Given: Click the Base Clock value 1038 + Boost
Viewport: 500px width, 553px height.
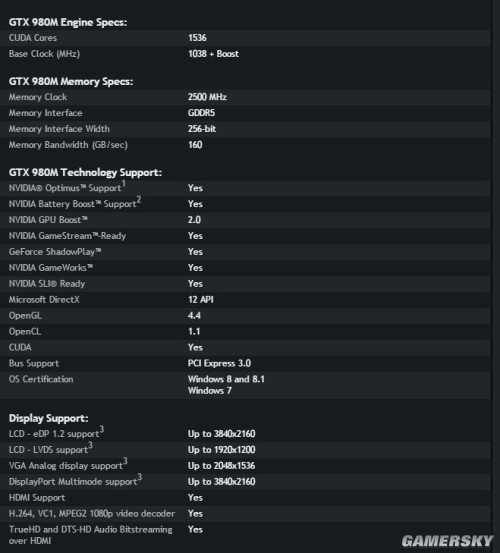Looking at the screenshot, I should click(x=213, y=54).
